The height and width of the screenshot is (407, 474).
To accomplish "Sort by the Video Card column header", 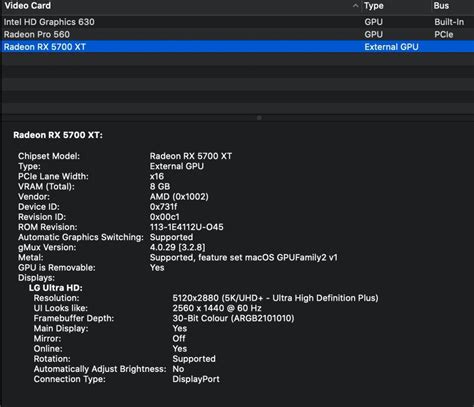I will tap(28, 6).
